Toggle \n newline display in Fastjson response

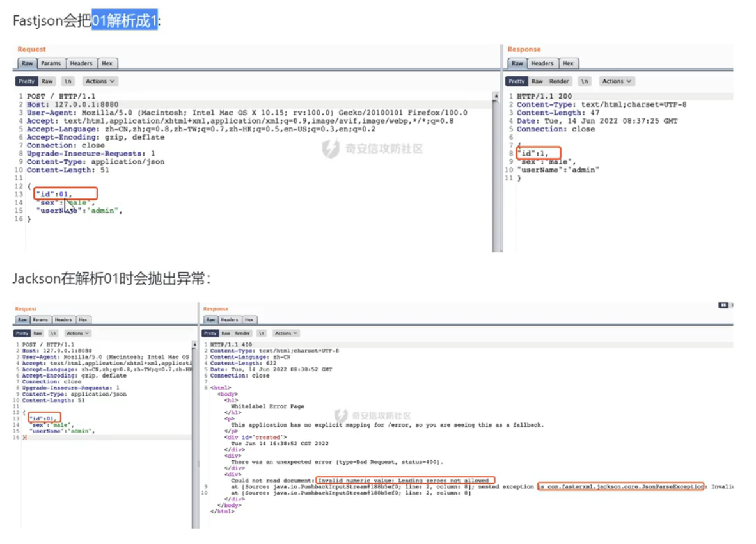pyautogui.click(x=585, y=81)
